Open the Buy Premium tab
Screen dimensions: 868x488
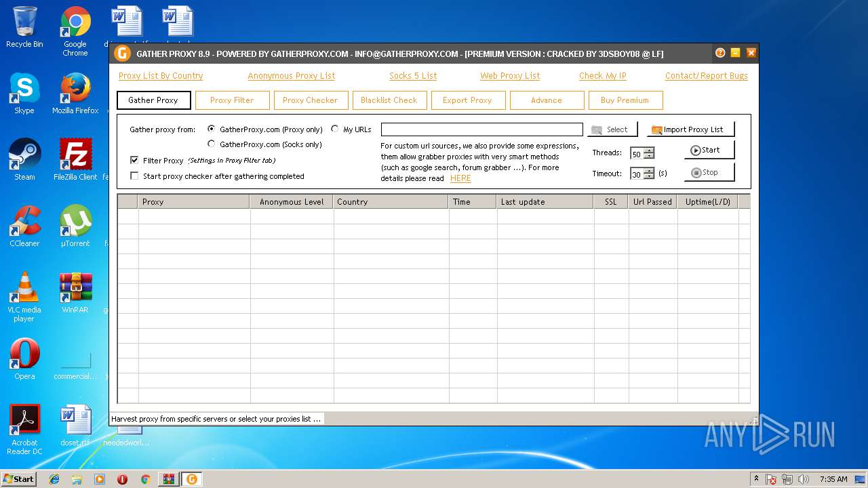click(625, 100)
